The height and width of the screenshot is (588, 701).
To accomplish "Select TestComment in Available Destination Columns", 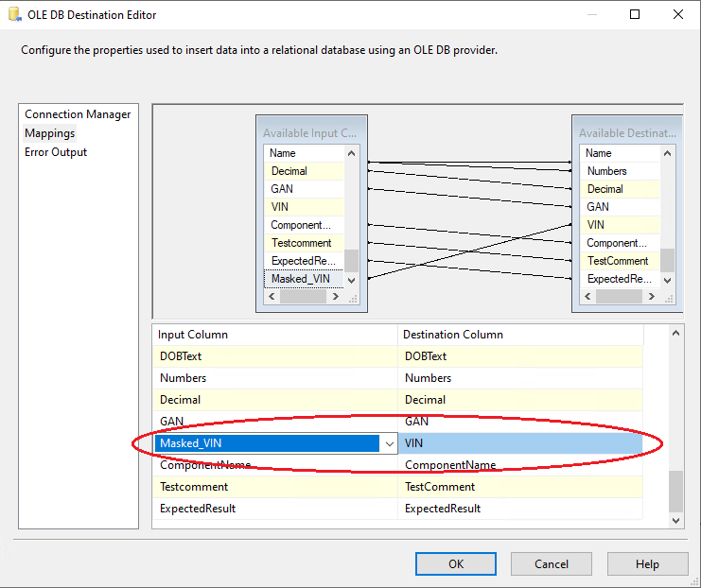I will tap(618, 261).
